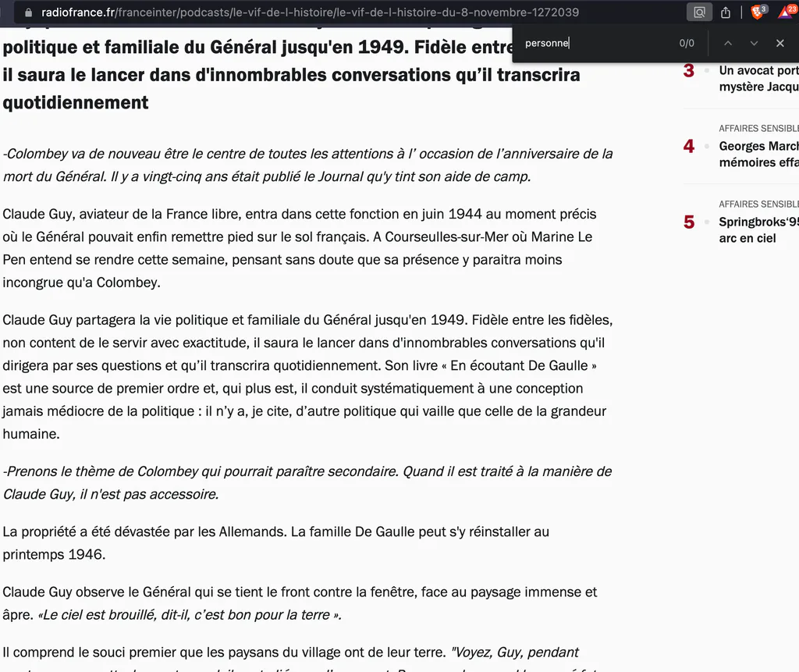
Task: Open 'Springbroks'95' ranked article link
Action: click(x=758, y=230)
